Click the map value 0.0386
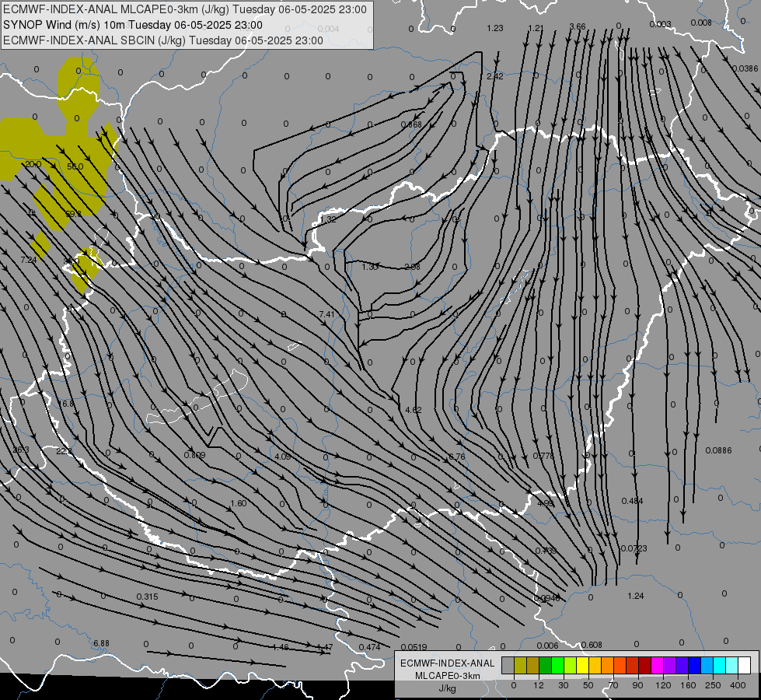Viewport: 761px width, 700px height. [x=745, y=68]
